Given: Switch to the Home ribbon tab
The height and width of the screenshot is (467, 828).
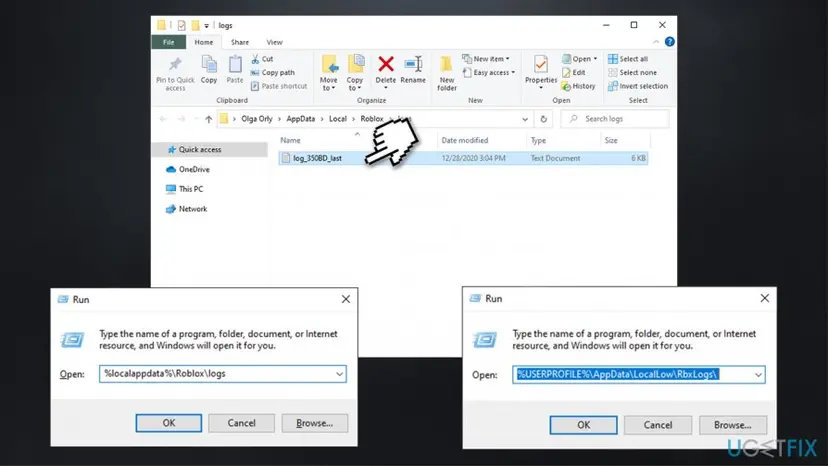Looking at the screenshot, I should (x=204, y=42).
